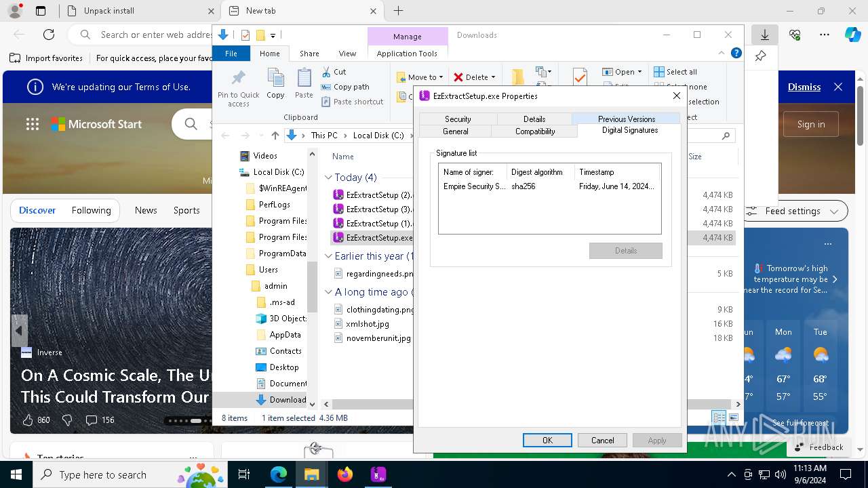This screenshot has height=488, width=868.
Task: Click the Name column header in Explorer
Action: pyautogui.click(x=342, y=157)
